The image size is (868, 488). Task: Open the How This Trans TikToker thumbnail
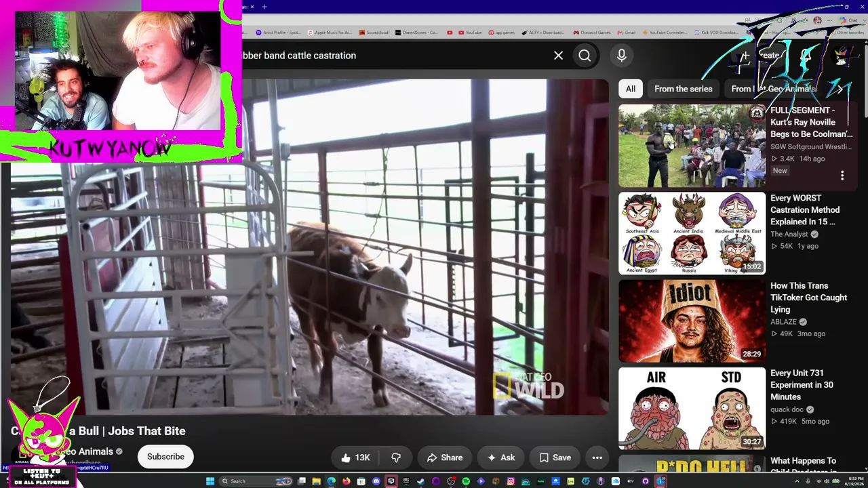(692, 321)
